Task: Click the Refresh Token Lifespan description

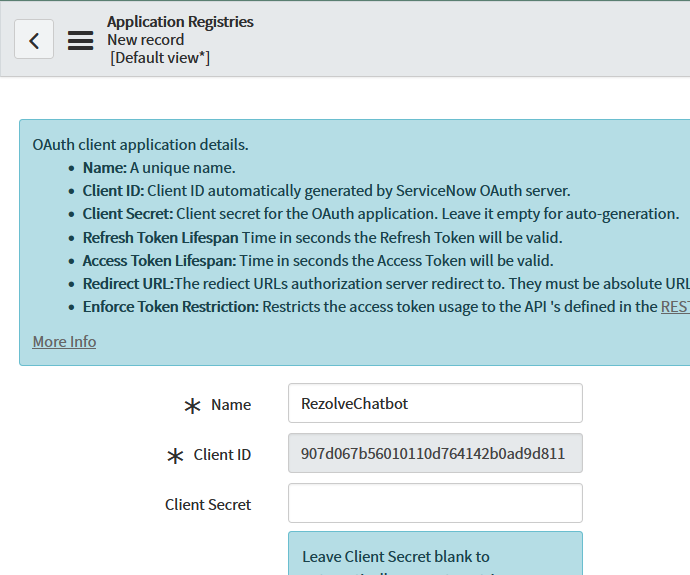Action: (x=323, y=238)
